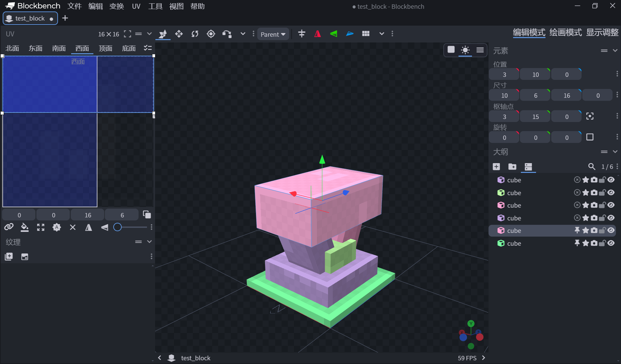Hide the first cube using eye icon
This screenshot has width=621, height=364.
coord(611,180)
